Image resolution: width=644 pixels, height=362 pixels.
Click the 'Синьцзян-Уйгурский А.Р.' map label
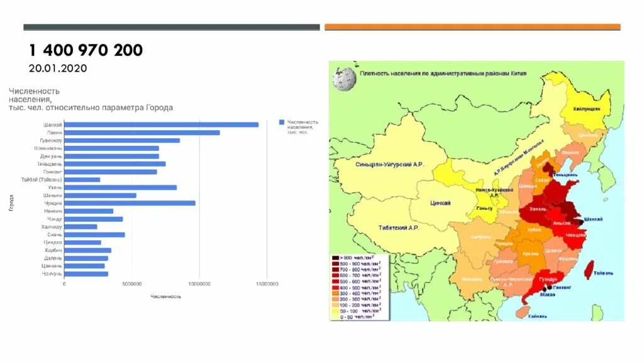(389, 165)
